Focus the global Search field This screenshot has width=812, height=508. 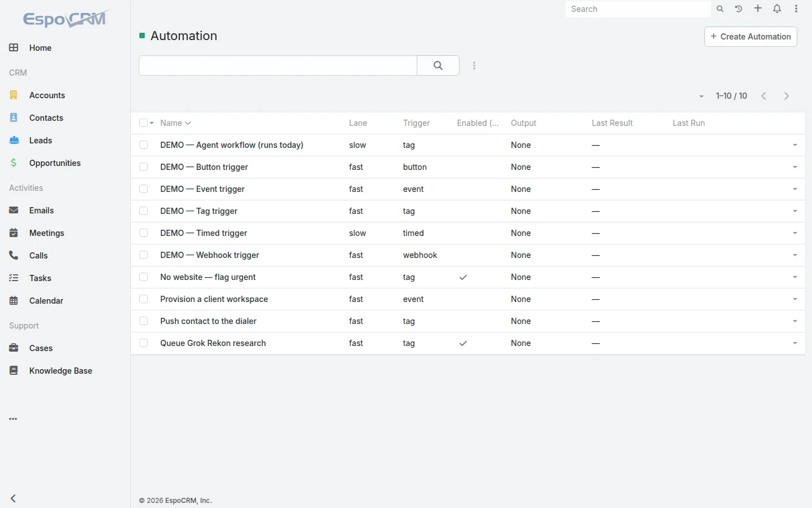click(x=638, y=9)
